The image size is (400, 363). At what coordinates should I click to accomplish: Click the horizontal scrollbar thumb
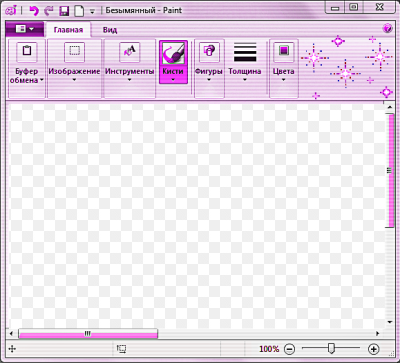pyautogui.click(x=88, y=333)
